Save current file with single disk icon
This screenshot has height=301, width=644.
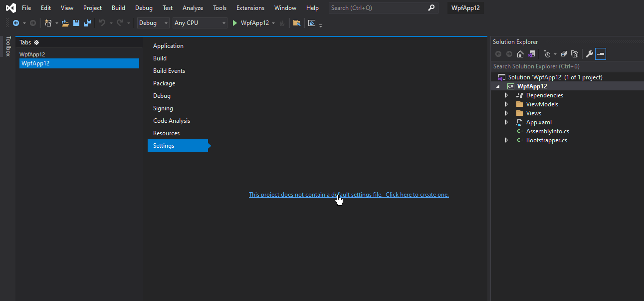(x=76, y=23)
